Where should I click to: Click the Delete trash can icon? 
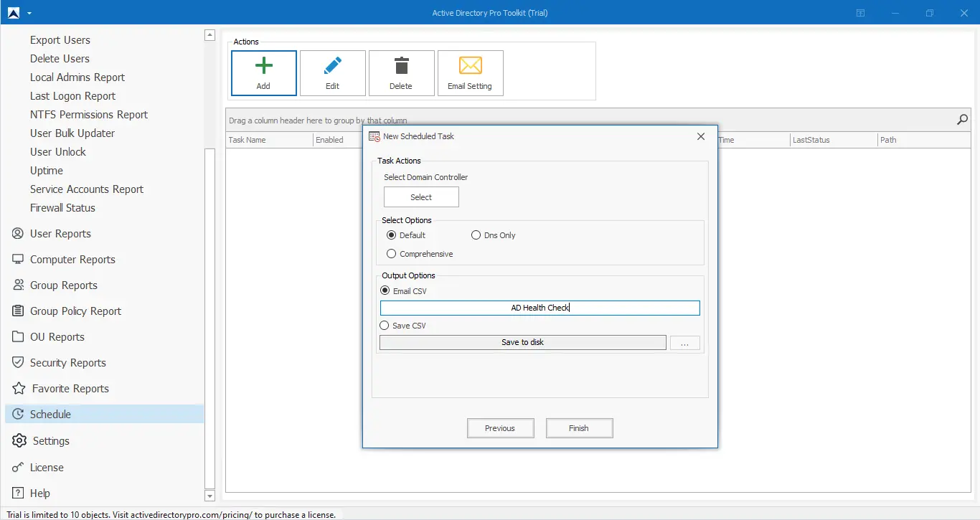[x=401, y=66]
